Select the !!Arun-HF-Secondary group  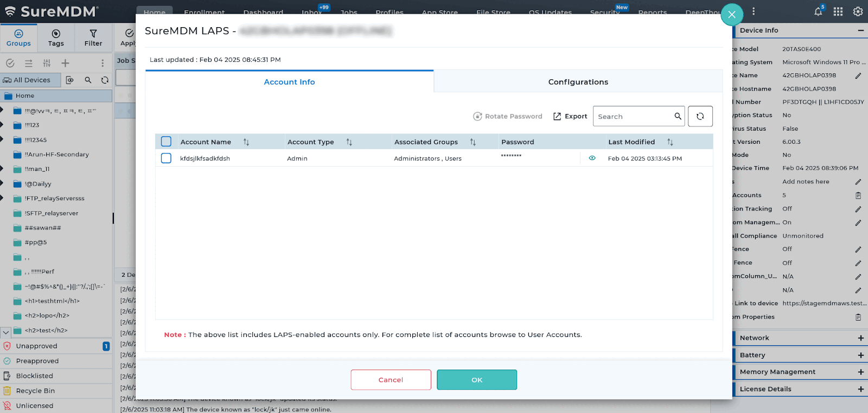[56, 155]
